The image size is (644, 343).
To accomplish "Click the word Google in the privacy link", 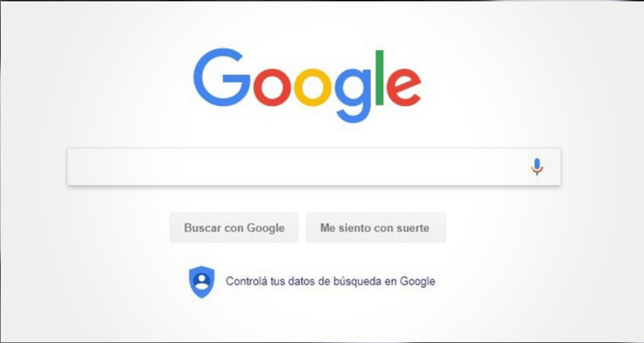I will pos(417,281).
